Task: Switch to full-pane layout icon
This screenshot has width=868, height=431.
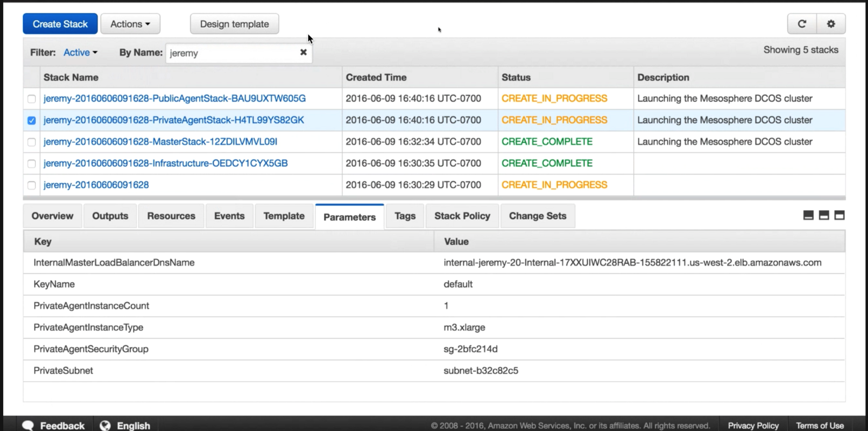Action: click(x=839, y=215)
